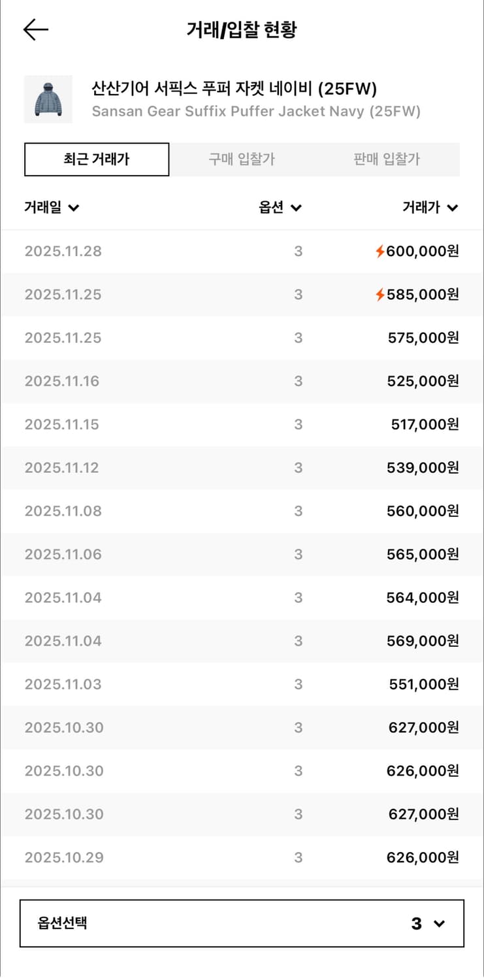Go back using the arrow icon
The width and height of the screenshot is (484, 980).
tap(36, 29)
